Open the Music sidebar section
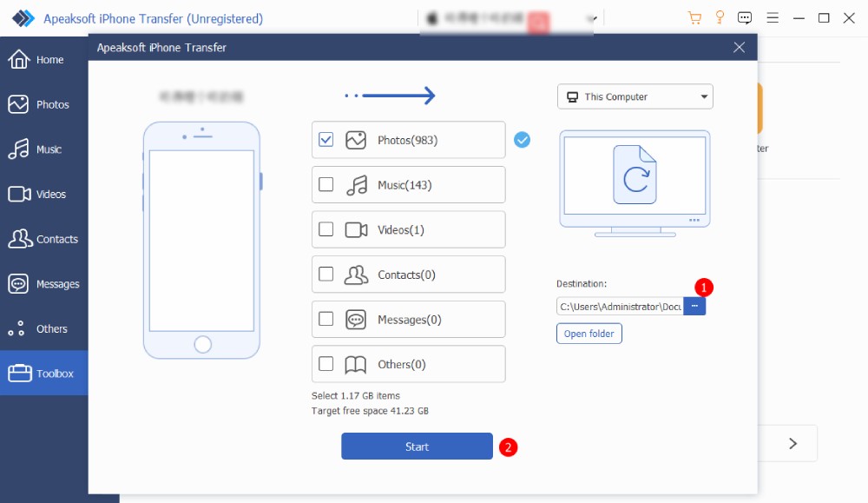868x503 pixels. (x=43, y=149)
